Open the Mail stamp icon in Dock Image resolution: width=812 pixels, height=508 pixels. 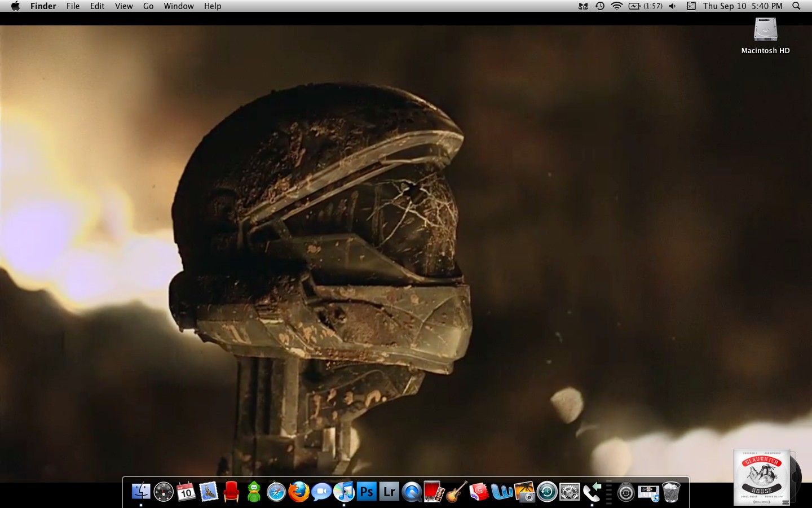point(209,492)
